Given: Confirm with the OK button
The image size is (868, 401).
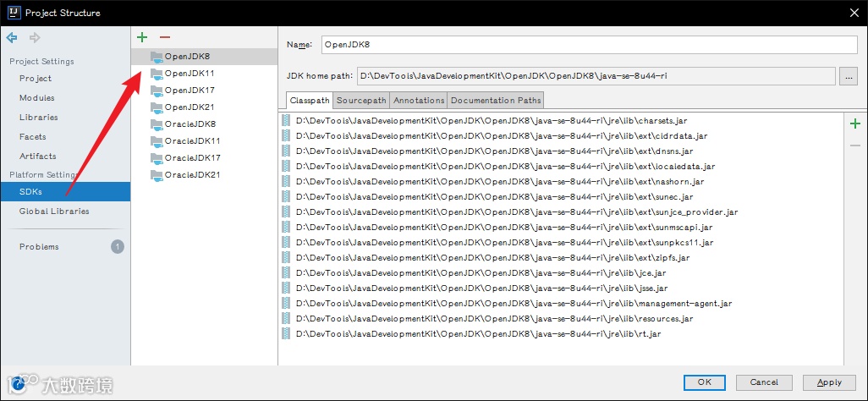Looking at the screenshot, I should 704,382.
